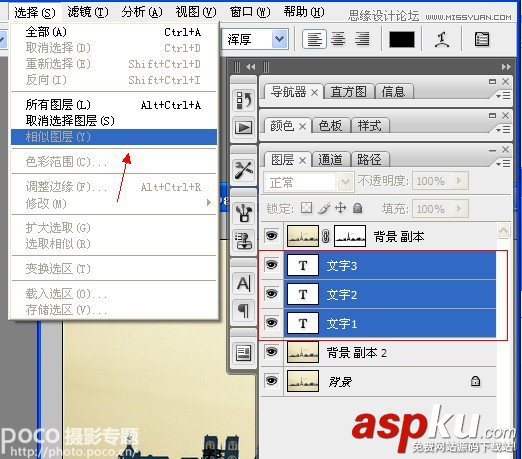The height and width of the screenshot is (459, 522).
Task: Click T icon of 文字1 layer
Action: 303,323
